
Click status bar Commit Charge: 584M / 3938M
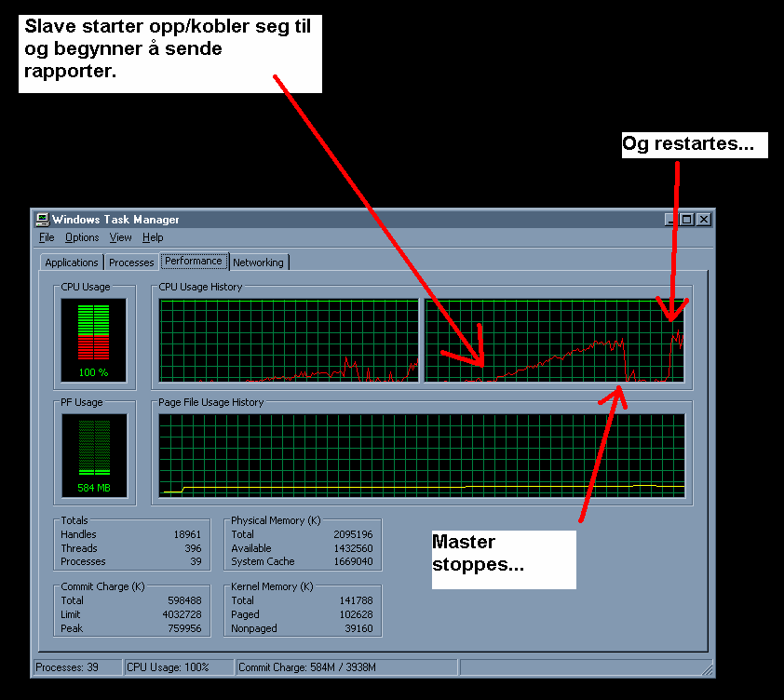pos(346,667)
